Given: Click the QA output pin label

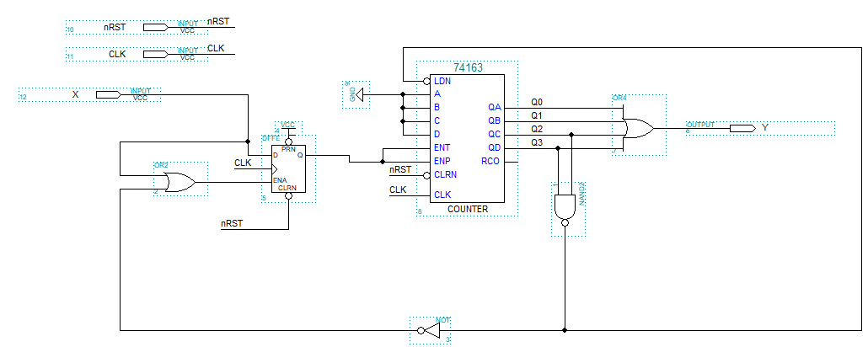Looking at the screenshot, I should point(494,108).
